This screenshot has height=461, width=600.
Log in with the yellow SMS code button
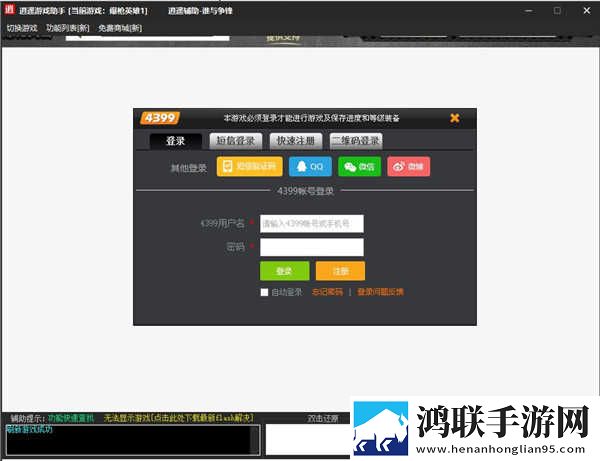coord(249,166)
